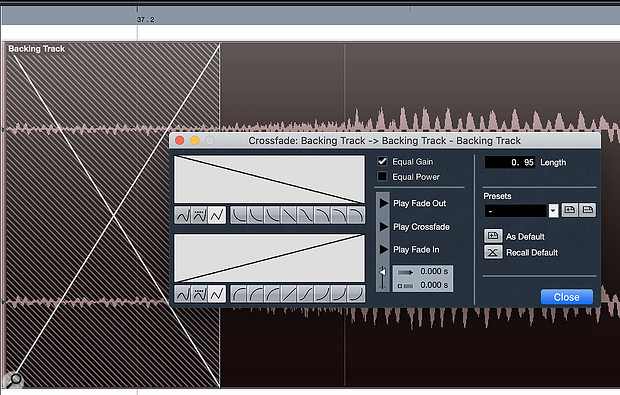
Task: Select Linear Interpolation for the fade-in curve
Action: [217, 294]
